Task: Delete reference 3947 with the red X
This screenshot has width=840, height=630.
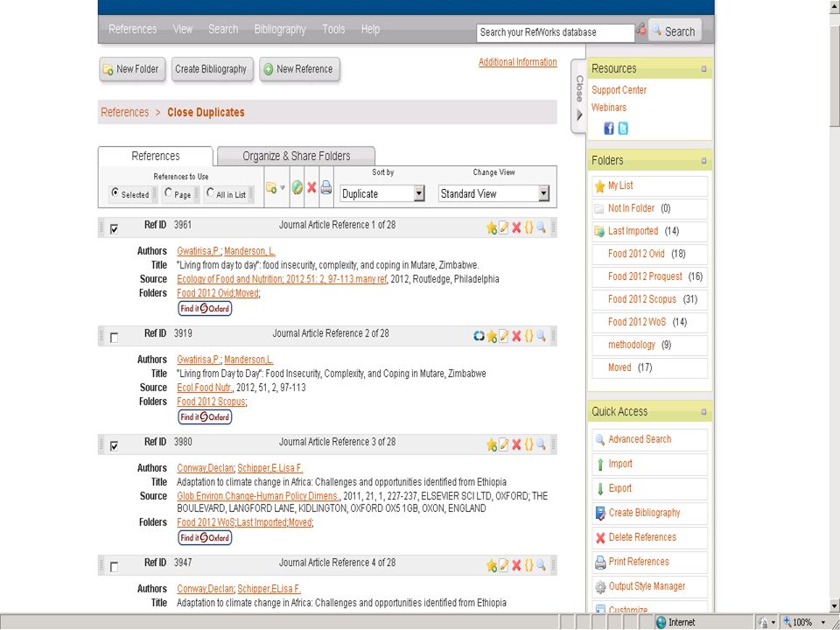Action: (x=516, y=566)
